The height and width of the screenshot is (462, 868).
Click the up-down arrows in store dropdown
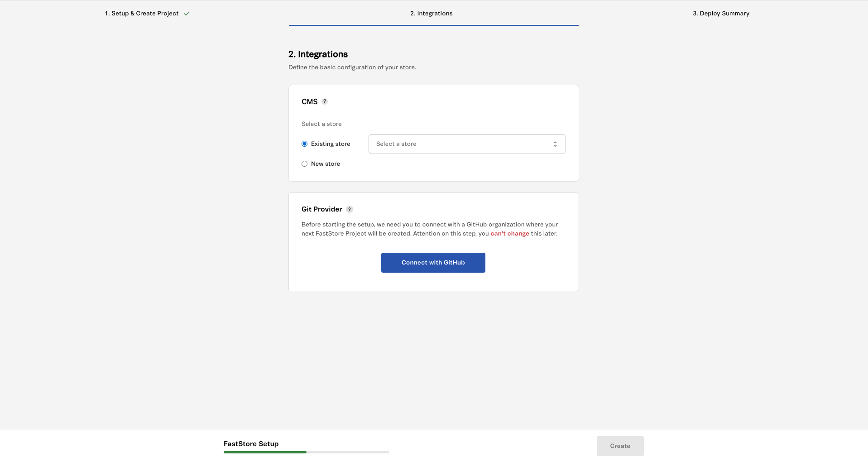coord(555,144)
